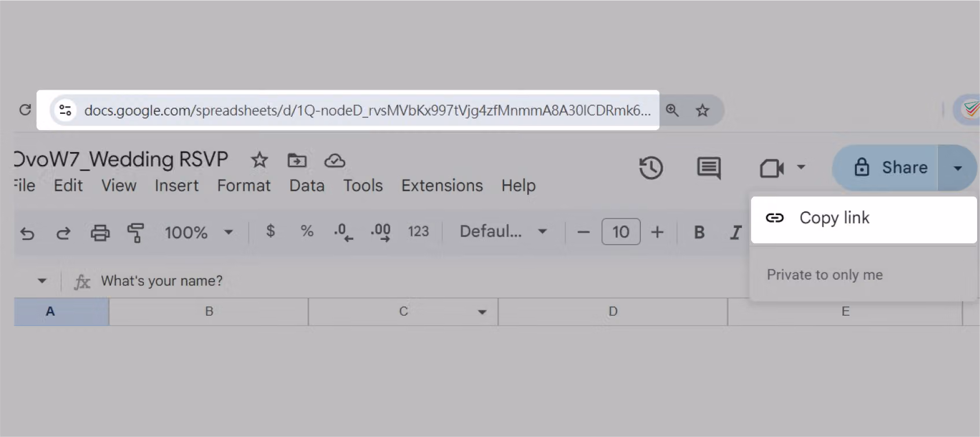
Task: Click Private to only me text
Action: tap(825, 275)
